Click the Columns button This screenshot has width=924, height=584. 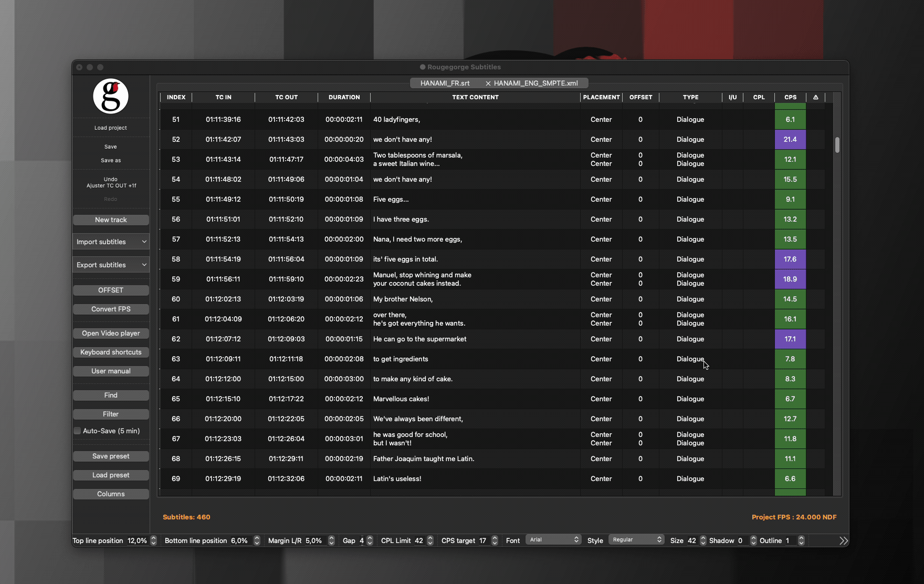pos(111,494)
